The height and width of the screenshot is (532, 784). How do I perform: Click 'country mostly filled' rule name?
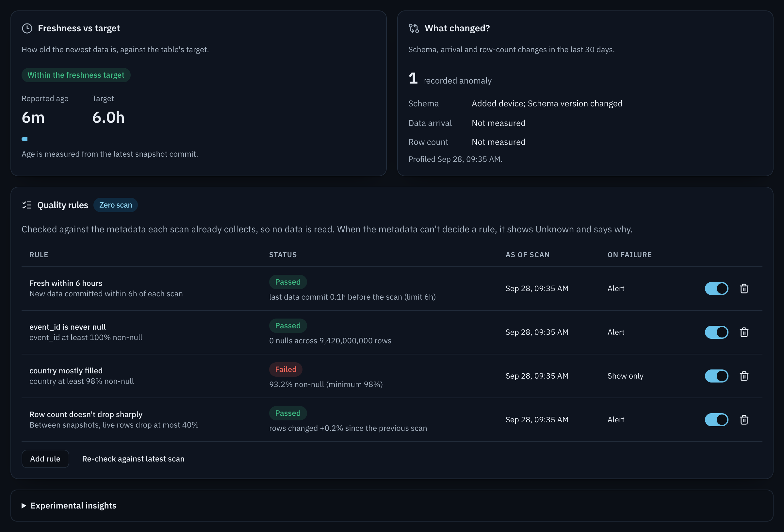tap(66, 370)
